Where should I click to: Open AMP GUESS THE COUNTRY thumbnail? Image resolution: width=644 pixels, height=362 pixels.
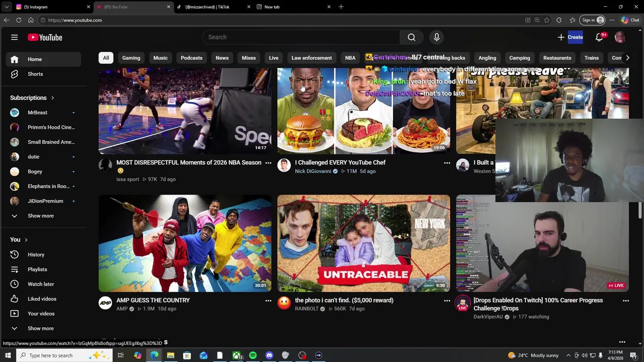coord(185,243)
